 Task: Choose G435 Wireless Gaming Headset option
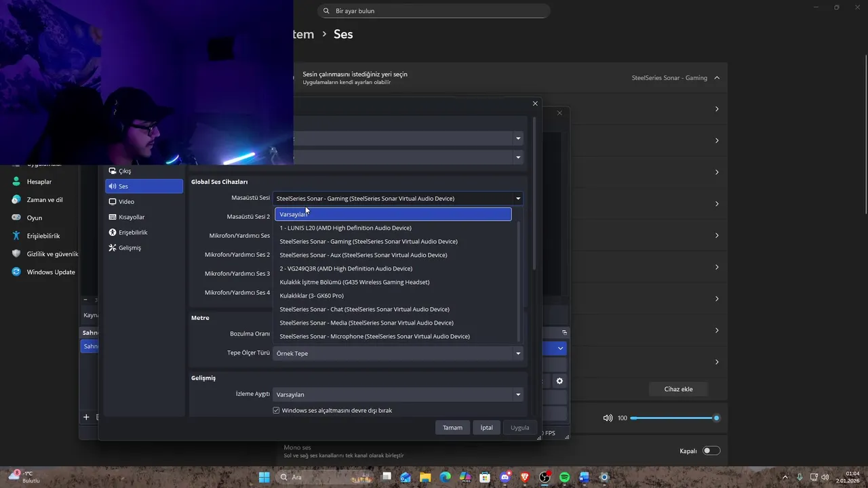393,282
